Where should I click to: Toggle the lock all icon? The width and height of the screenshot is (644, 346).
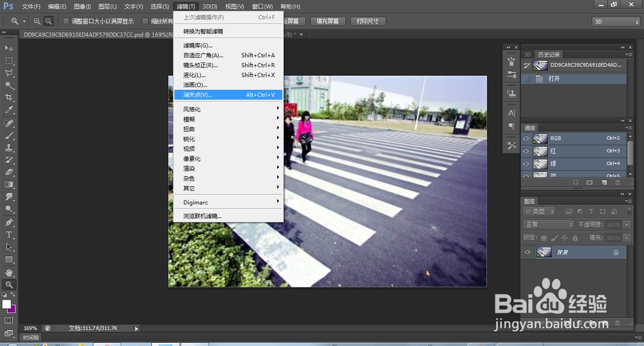click(x=575, y=238)
